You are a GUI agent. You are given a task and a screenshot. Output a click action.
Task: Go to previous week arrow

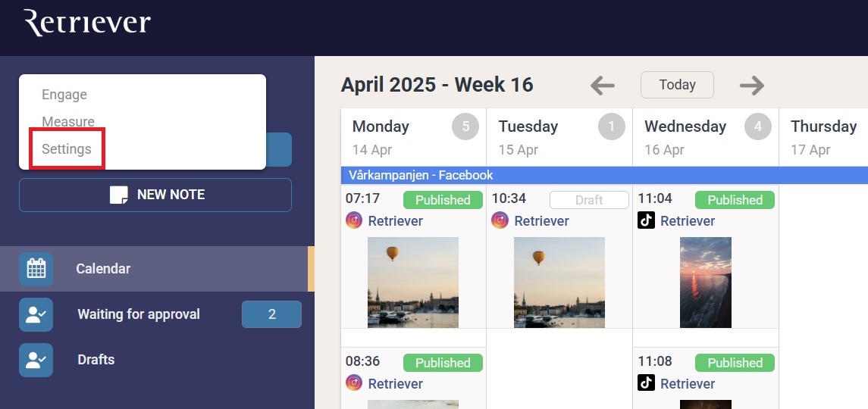[x=603, y=86]
